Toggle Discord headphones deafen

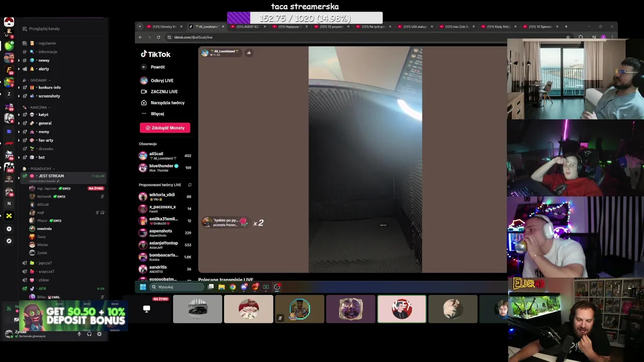pyautogui.click(x=89, y=334)
